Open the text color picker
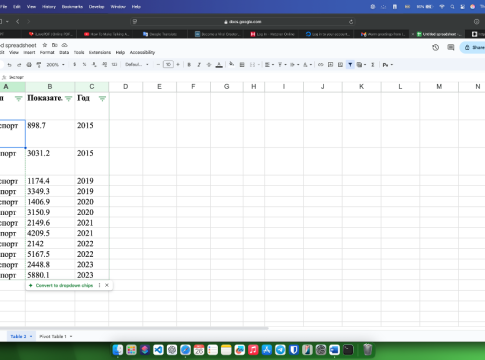 [219, 65]
